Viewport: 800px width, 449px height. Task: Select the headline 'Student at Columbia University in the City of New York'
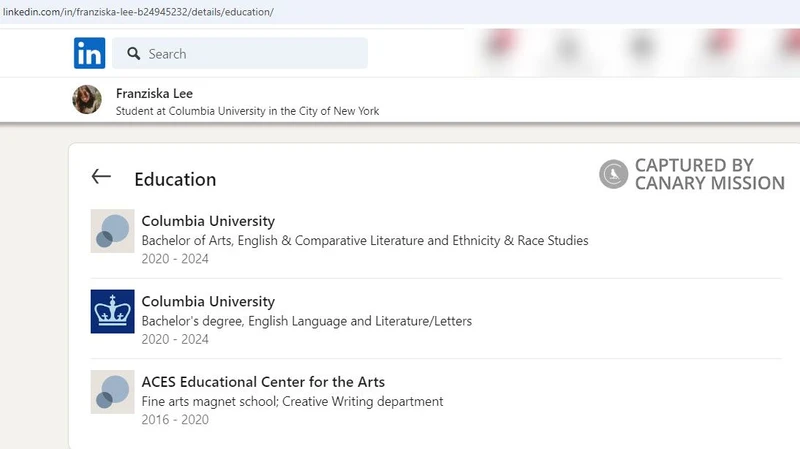point(247,111)
